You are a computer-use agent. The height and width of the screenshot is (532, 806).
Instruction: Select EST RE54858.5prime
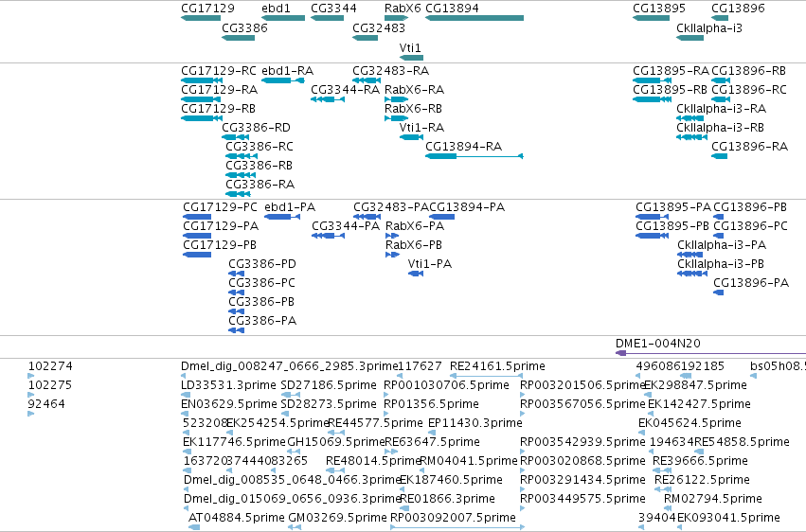699,452
